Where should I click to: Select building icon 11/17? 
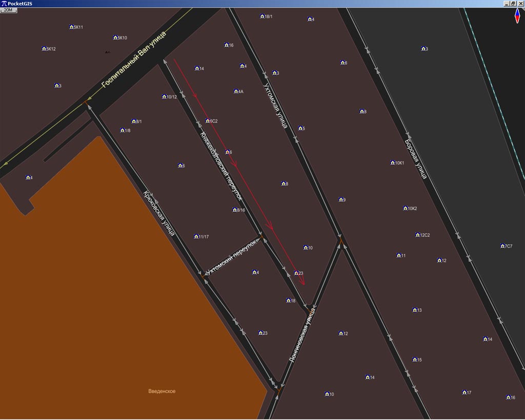[x=196, y=237]
